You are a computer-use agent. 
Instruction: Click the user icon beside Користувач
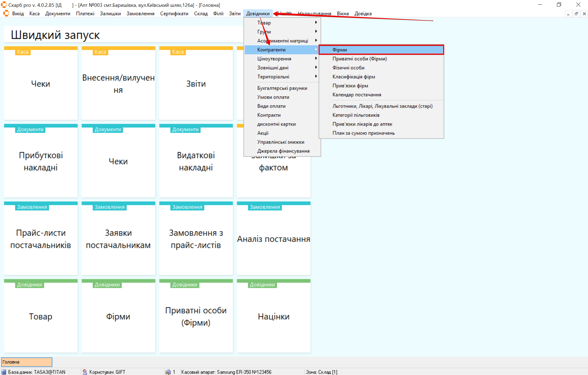(85, 372)
